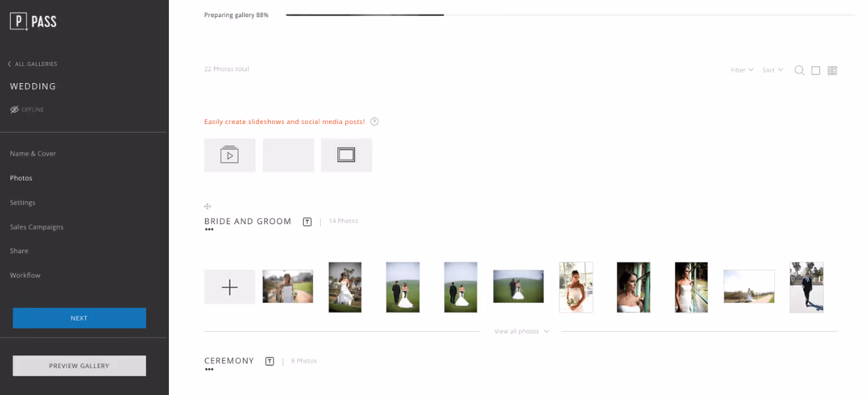Open the Sort dropdown
Screen dimensions: 868x395
772,70
